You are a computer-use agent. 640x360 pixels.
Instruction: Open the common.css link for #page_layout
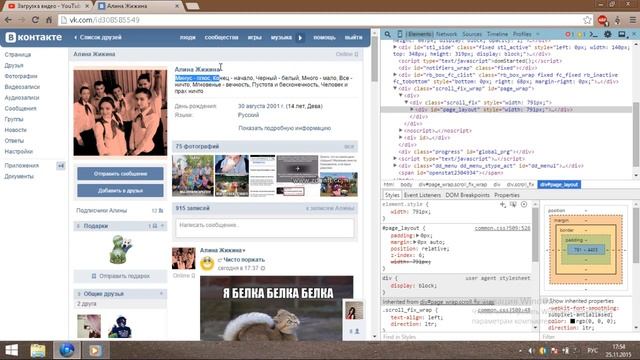(x=502, y=228)
